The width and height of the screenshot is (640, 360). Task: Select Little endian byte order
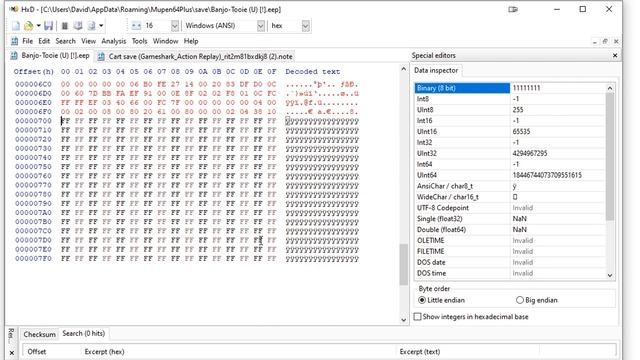(x=442, y=300)
